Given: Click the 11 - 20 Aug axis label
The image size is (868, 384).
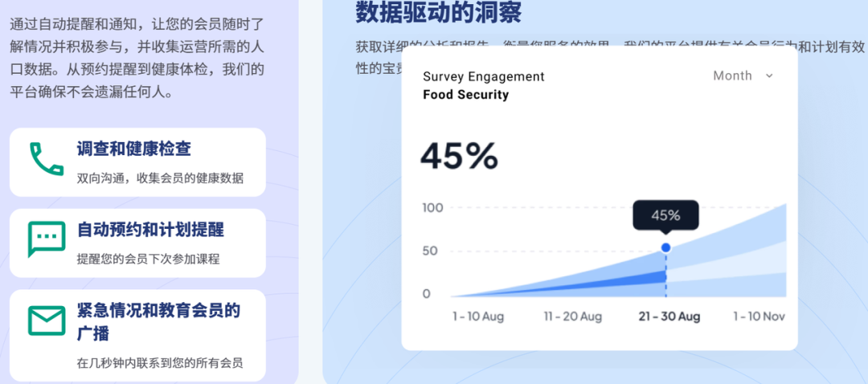Looking at the screenshot, I should (x=572, y=317).
